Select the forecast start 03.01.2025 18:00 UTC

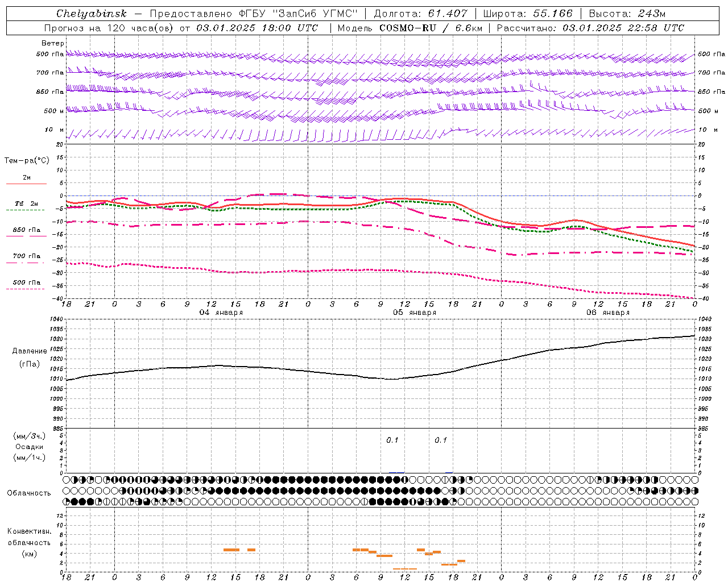[257, 28]
